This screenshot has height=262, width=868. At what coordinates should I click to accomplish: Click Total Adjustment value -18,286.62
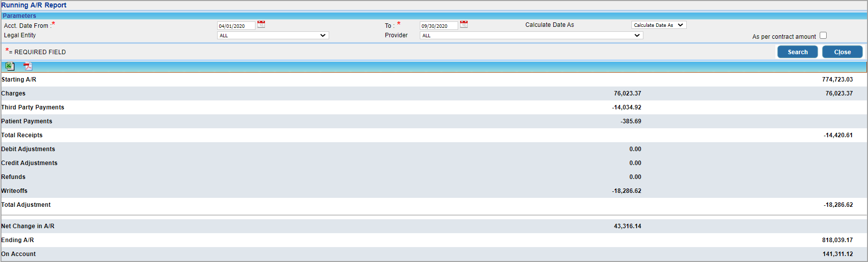coord(839,205)
